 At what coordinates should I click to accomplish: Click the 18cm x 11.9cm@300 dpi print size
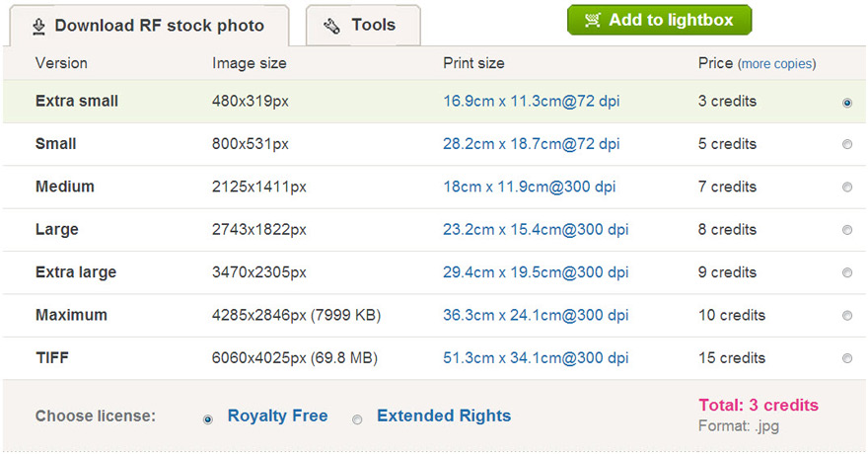click(x=530, y=187)
